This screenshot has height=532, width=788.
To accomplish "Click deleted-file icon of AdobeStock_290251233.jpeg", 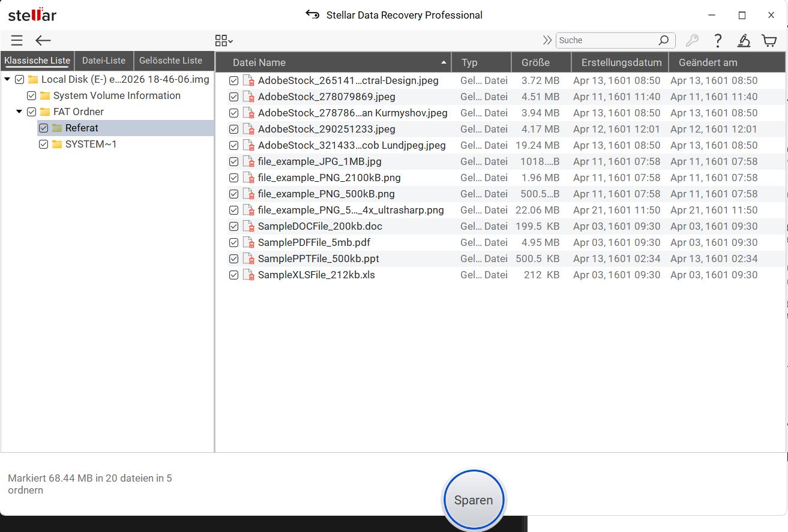I will 248,129.
